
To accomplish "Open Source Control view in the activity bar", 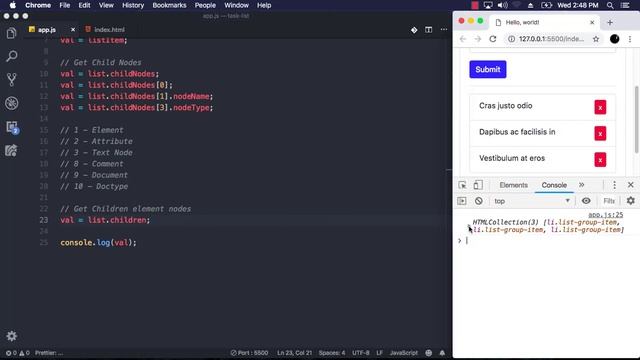I will (11, 79).
